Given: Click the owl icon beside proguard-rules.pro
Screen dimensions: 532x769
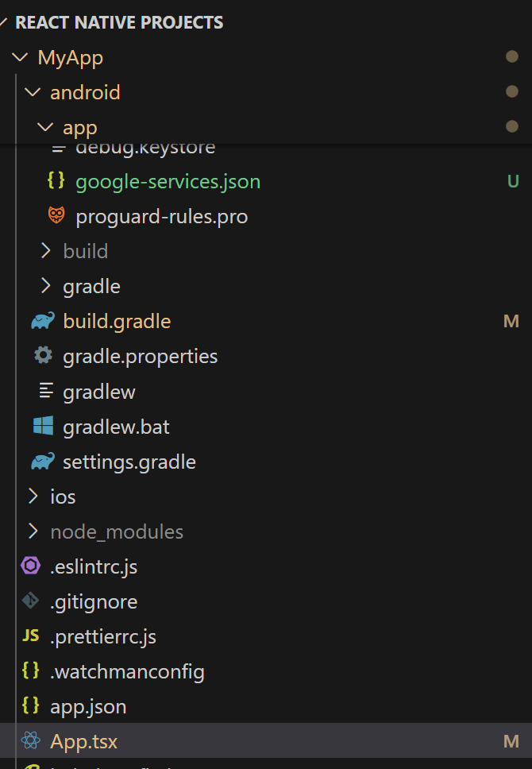Looking at the screenshot, I should click(x=56, y=215).
